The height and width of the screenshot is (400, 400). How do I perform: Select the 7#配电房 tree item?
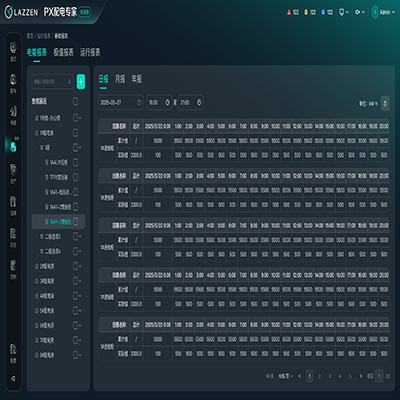47,340
